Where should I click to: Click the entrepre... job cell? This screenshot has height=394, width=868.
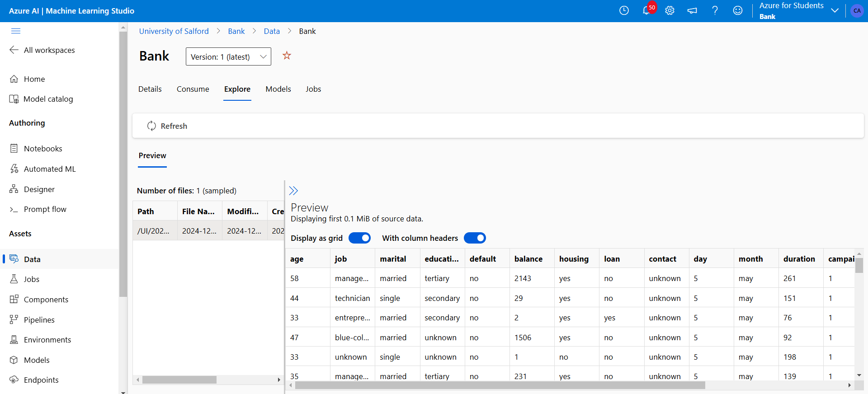pos(352,318)
